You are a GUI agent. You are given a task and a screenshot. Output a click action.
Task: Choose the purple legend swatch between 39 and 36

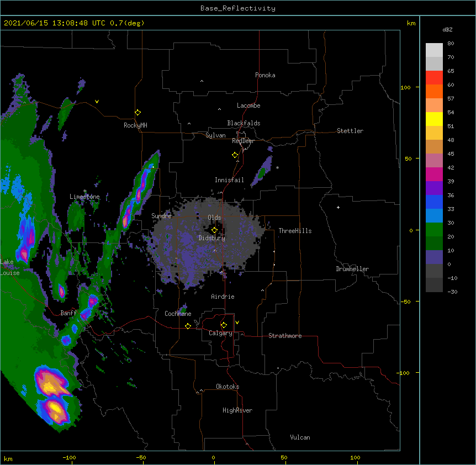(434, 188)
